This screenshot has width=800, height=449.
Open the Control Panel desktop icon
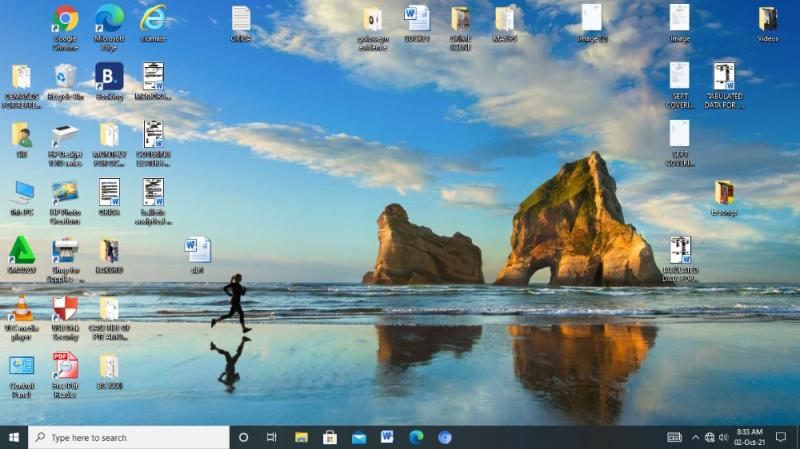pos(21,366)
